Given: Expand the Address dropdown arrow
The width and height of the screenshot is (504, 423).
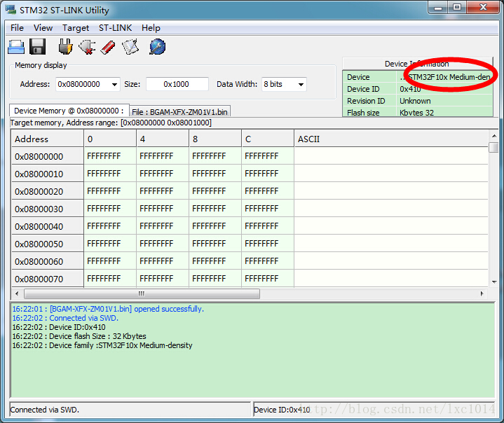Looking at the screenshot, I should pos(114,85).
